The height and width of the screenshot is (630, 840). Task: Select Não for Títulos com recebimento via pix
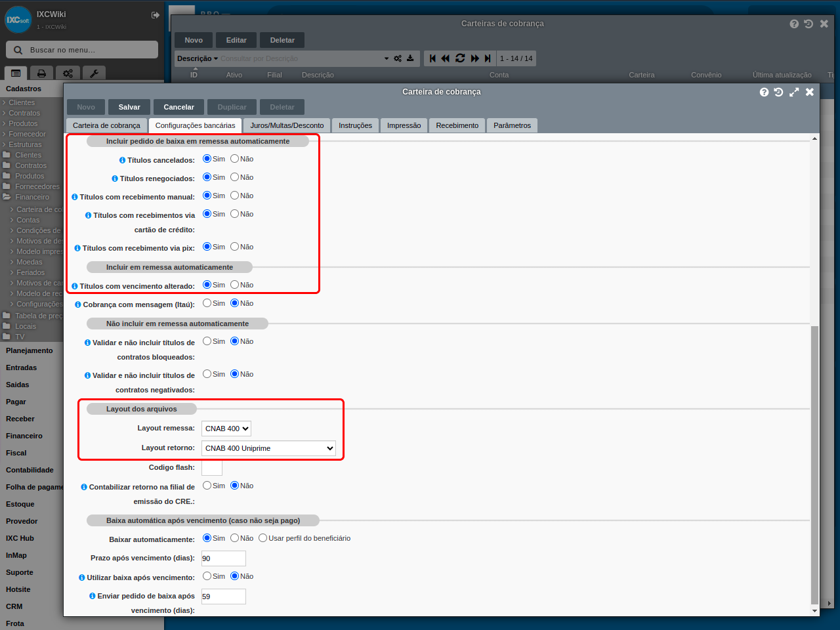(x=234, y=247)
